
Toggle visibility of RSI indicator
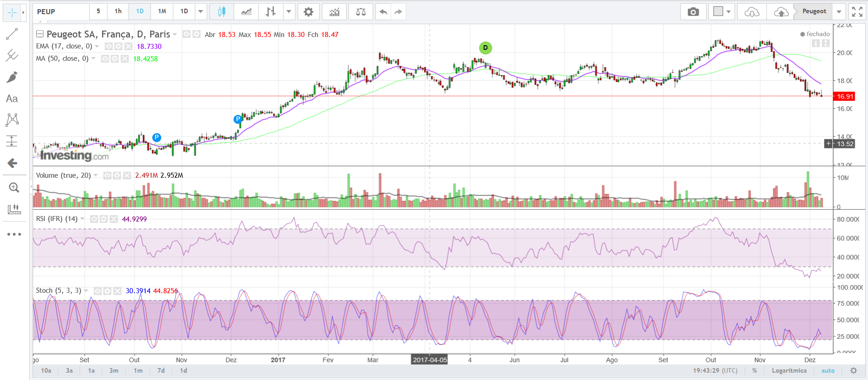tap(94, 219)
